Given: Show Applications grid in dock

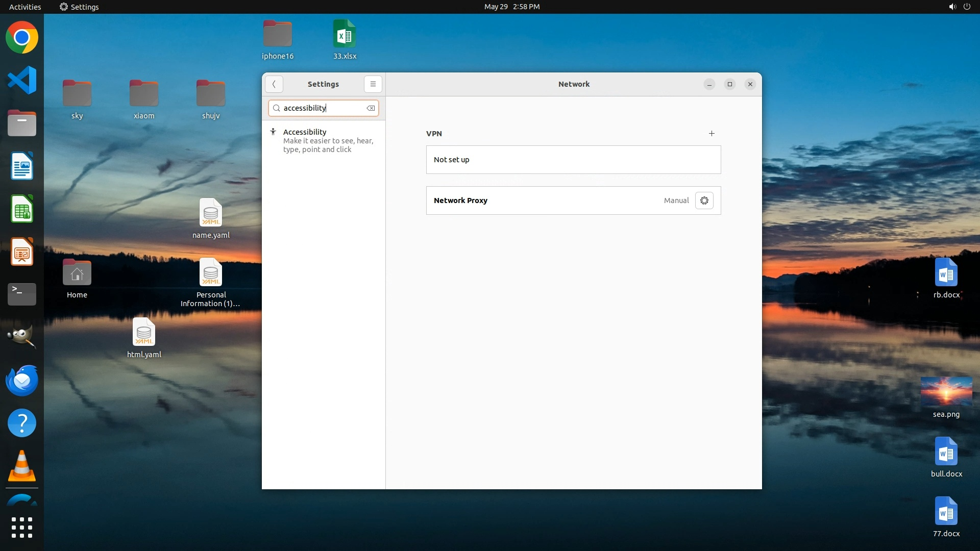Looking at the screenshot, I should (22, 528).
